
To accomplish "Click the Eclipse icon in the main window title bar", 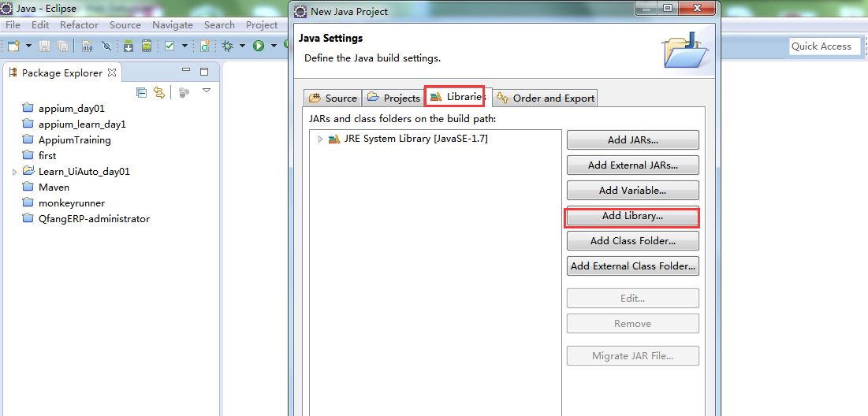I will pos(7,9).
